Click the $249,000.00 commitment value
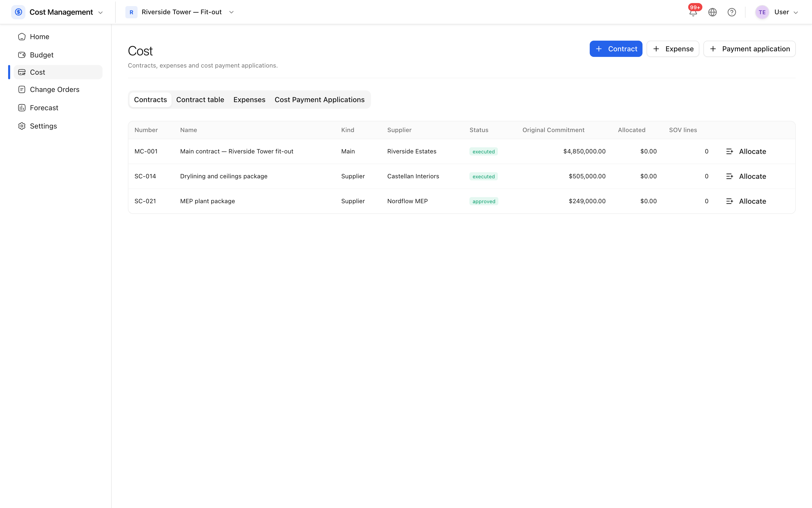 pos(587,201)
